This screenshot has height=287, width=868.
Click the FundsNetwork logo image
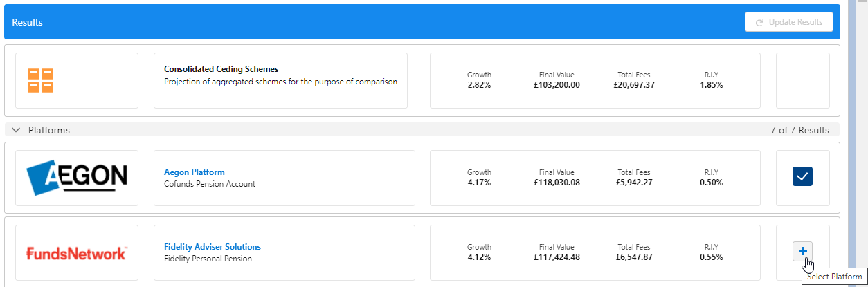coord(76,253)
